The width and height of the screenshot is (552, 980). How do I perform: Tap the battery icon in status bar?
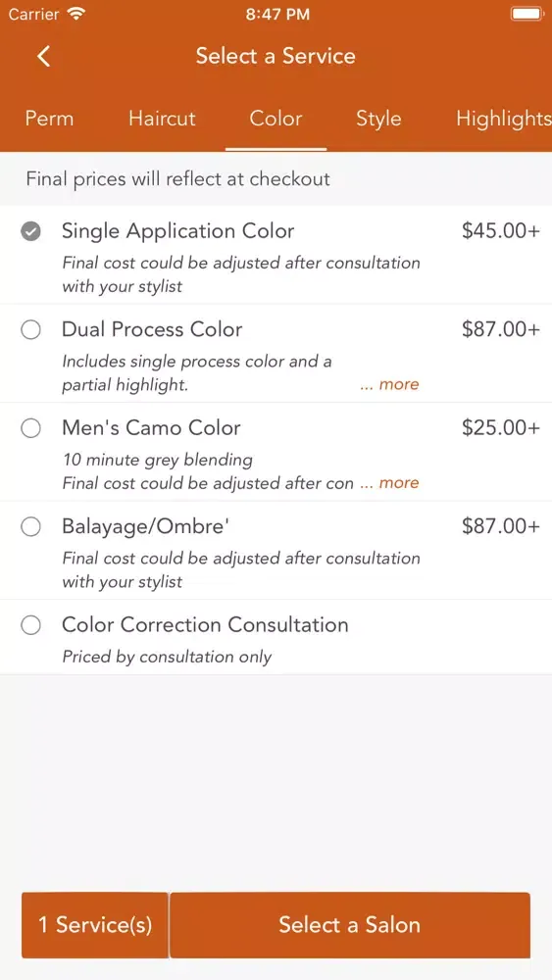pos(527,14)
